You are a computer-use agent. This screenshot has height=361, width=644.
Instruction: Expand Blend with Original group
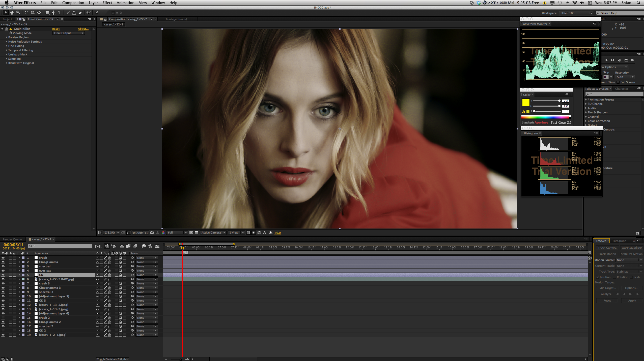point(6,63)
